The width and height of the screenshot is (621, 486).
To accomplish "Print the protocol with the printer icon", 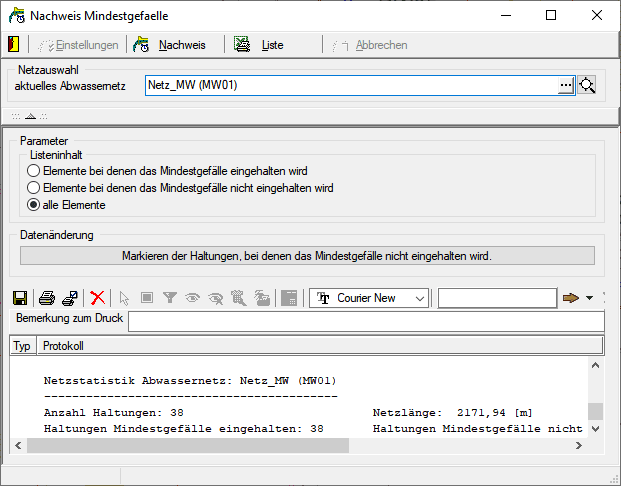I will (47, 298).
